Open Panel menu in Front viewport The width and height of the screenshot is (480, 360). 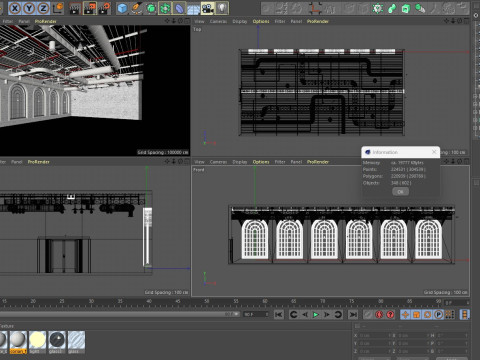click(x=296, y=162)
